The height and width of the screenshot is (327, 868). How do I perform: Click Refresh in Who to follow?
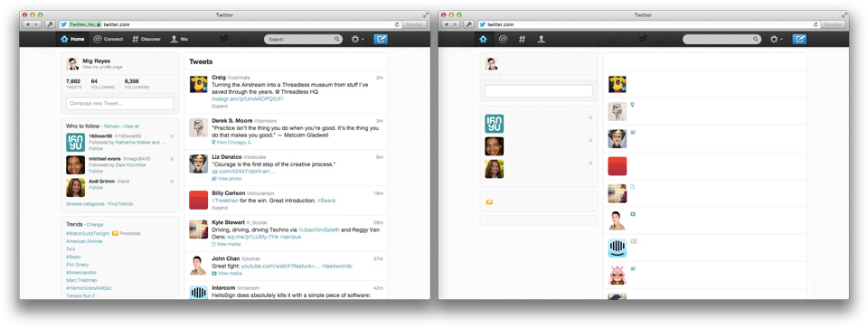pyautogui.click(x=112, y=126)
